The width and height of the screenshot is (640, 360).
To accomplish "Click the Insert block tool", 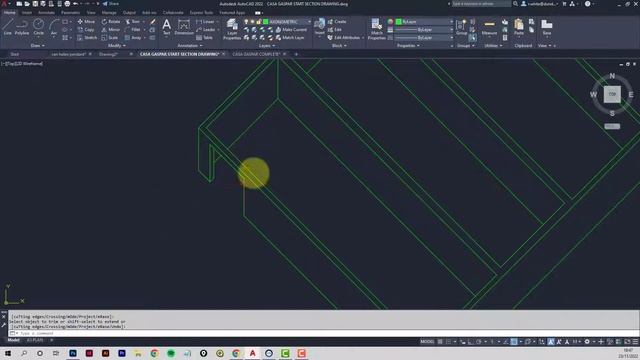I will [x=320, y=27].
